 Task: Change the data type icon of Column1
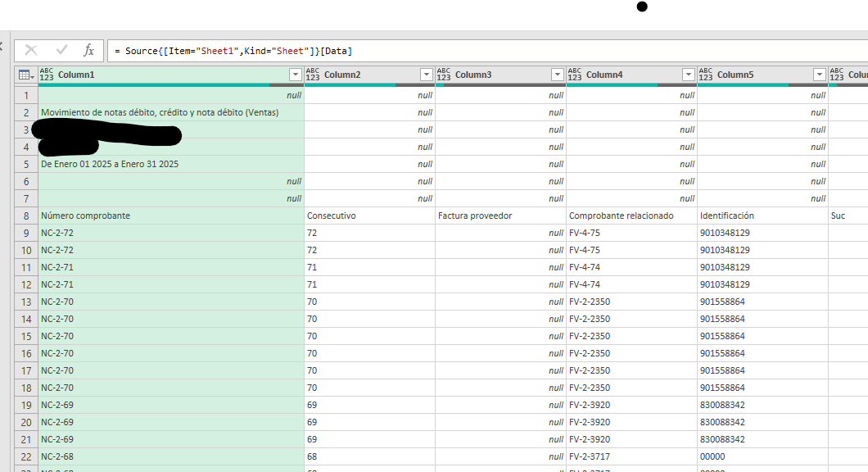(47, 75)
